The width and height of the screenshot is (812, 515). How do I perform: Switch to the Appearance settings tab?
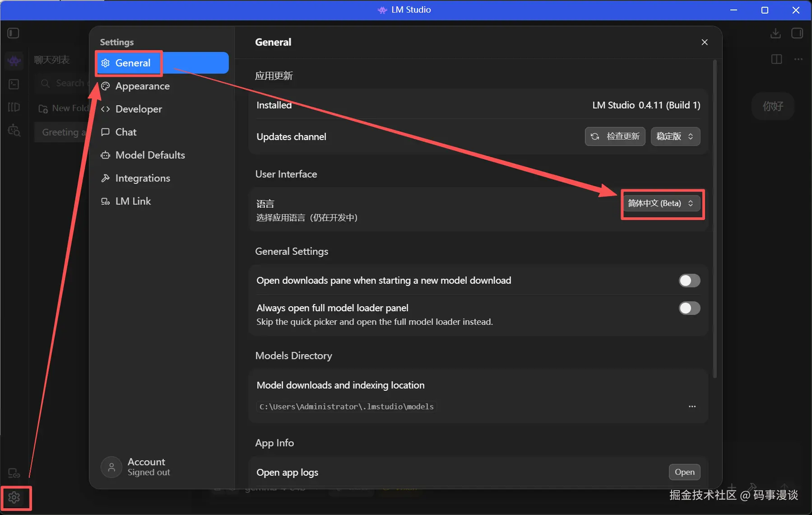162,86
